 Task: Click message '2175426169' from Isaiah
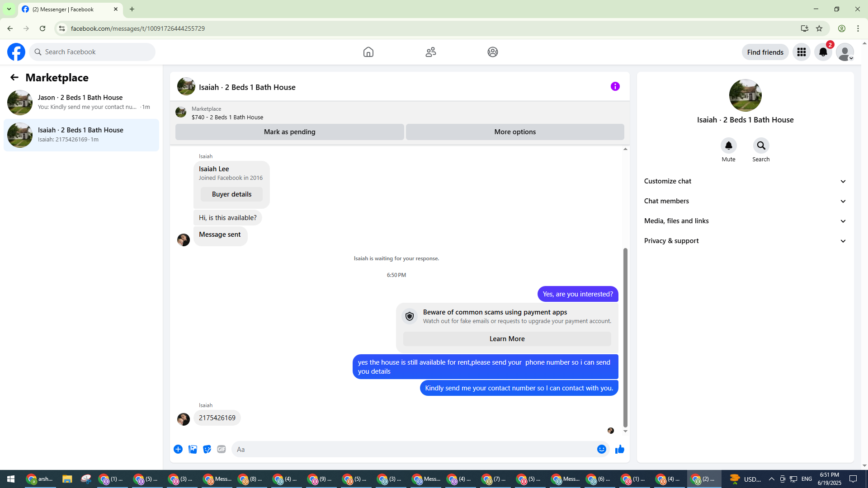click(217, 418)
